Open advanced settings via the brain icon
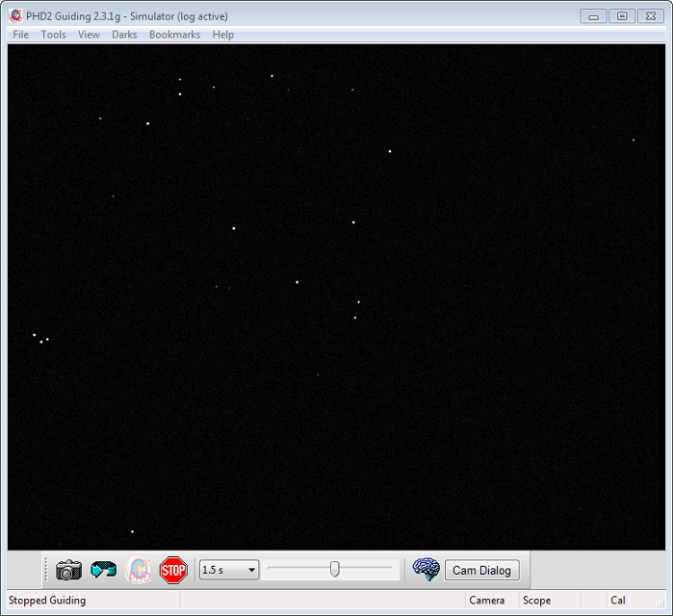 [x=426, y=570]
